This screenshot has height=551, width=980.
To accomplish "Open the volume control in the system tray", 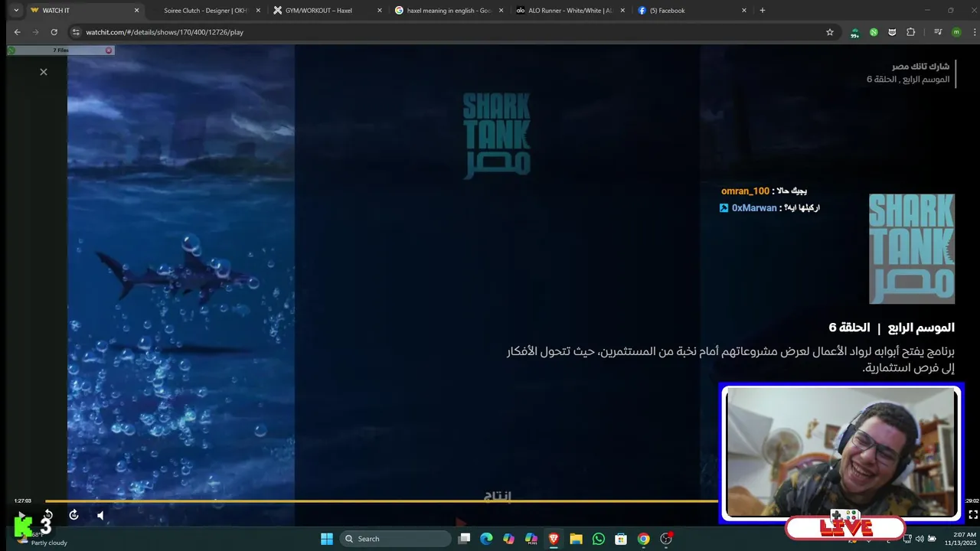I will 920,539.
